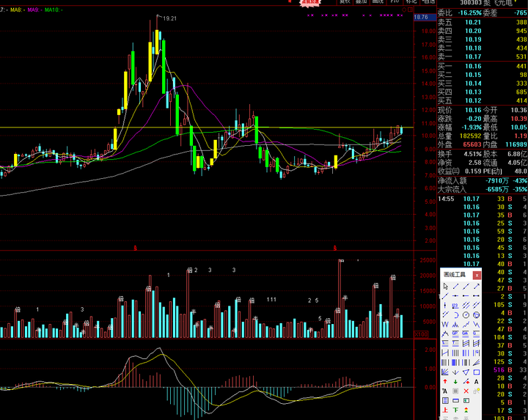Click the 标记 mark button
The height and width of the screenshot is (420, 528).
[411, 2]
